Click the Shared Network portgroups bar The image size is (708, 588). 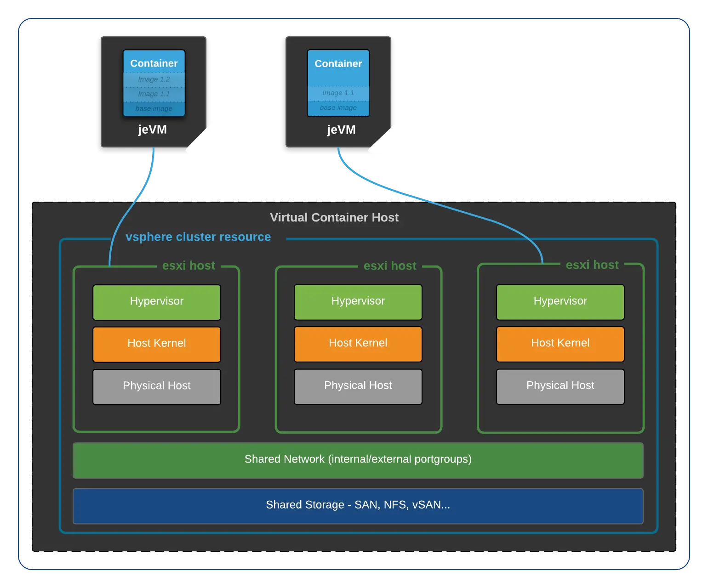358,460
